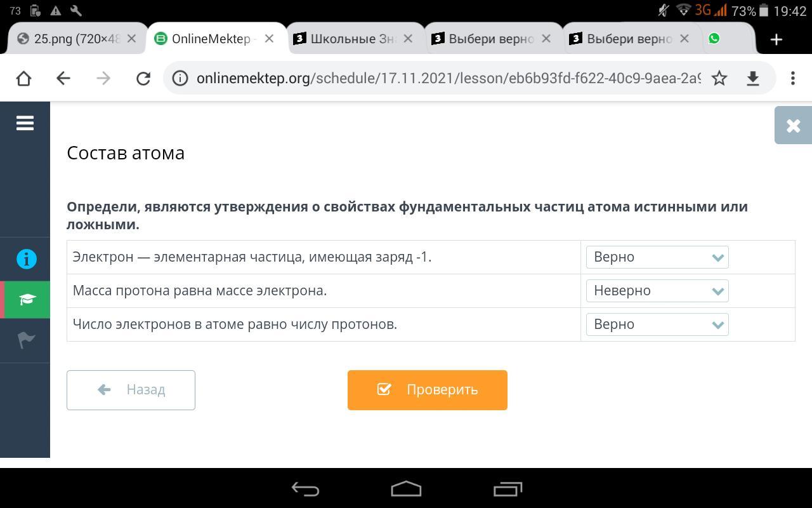Reload the page with refresh icon
This screenshot has width=812, height=508.
[x=143, y=78]
